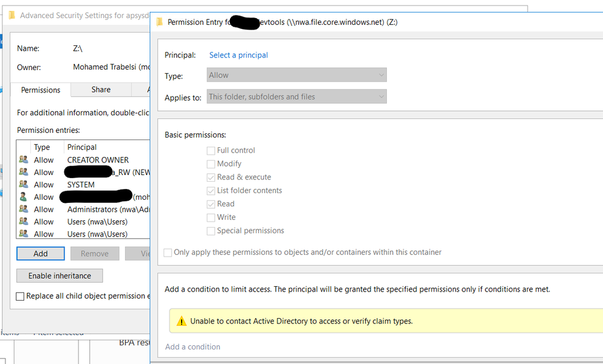Check the Modify permission checkbox

[211, 164]
